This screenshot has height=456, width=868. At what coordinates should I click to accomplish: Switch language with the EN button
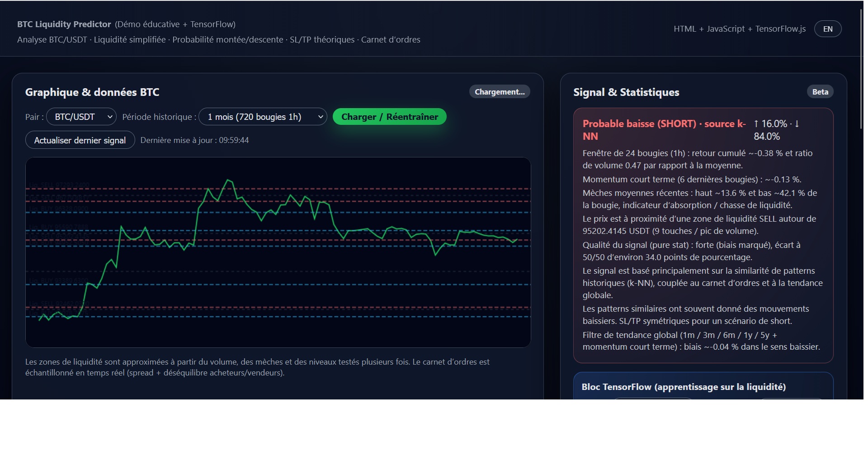point(827,29)
